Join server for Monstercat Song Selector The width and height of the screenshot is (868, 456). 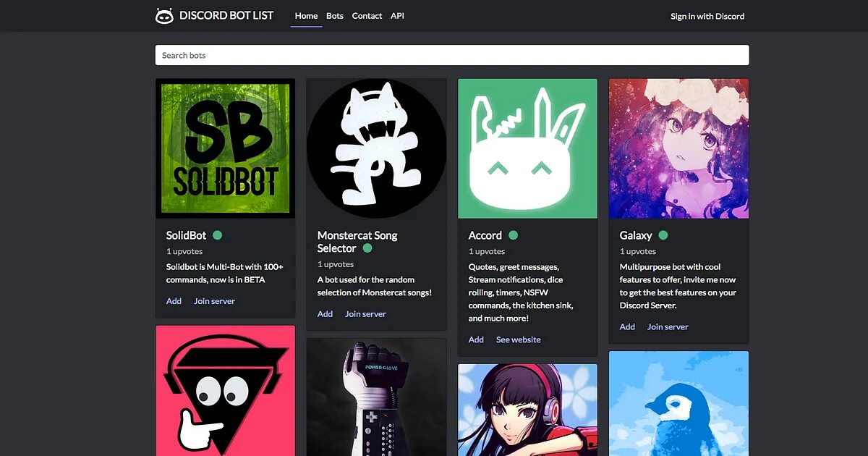click(x=365, y=314)
